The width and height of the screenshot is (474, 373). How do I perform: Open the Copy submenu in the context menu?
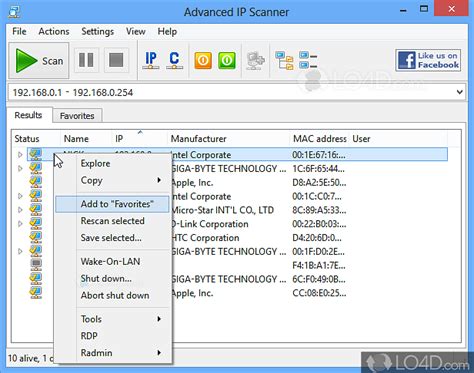tap(113, 180)
